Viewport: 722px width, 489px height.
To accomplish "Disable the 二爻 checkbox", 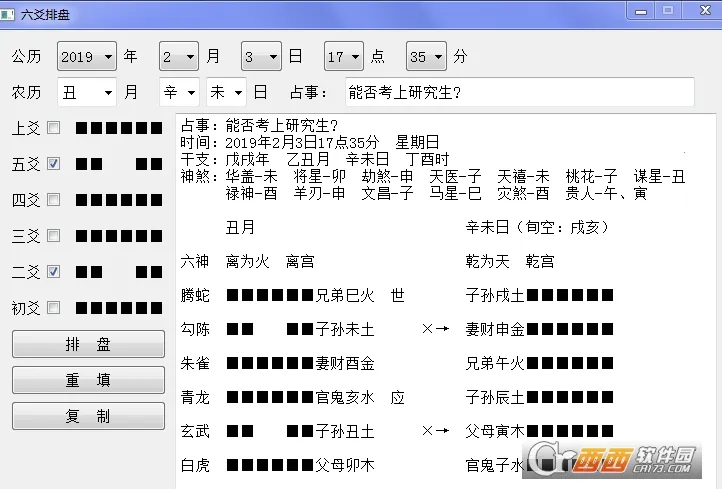I will click(x=53, y=272).
